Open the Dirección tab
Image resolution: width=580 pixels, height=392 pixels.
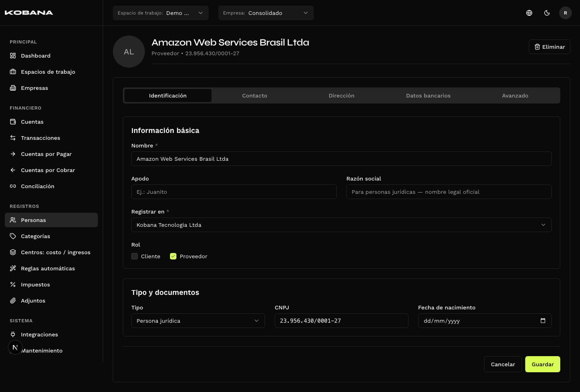point(342,95)
